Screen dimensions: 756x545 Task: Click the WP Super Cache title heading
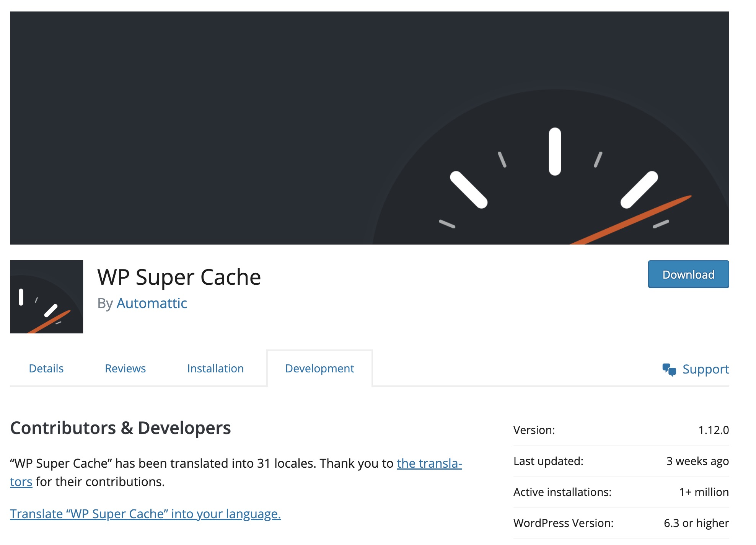(x=179, y=277)
